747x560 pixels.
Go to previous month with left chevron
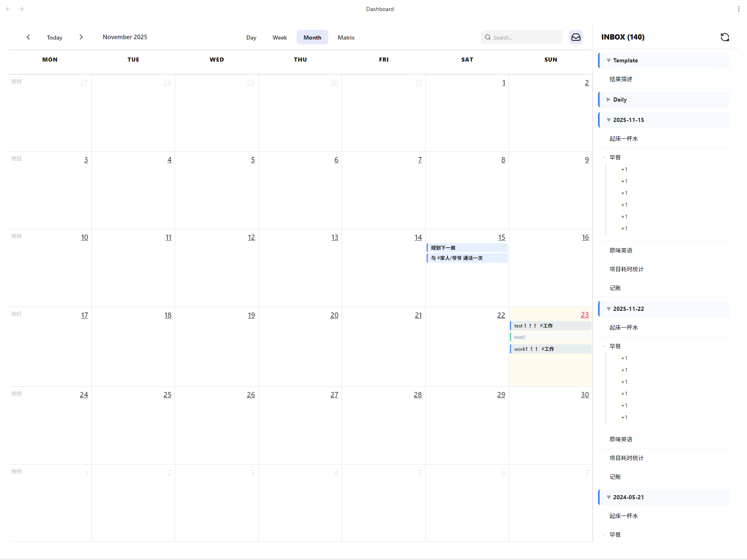pyautogui.click(x=28, y=37)
